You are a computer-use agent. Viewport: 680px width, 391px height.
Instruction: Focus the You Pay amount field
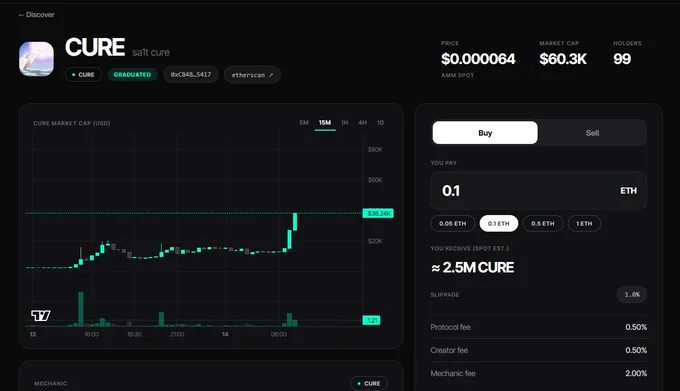click(x=539, y=191)
